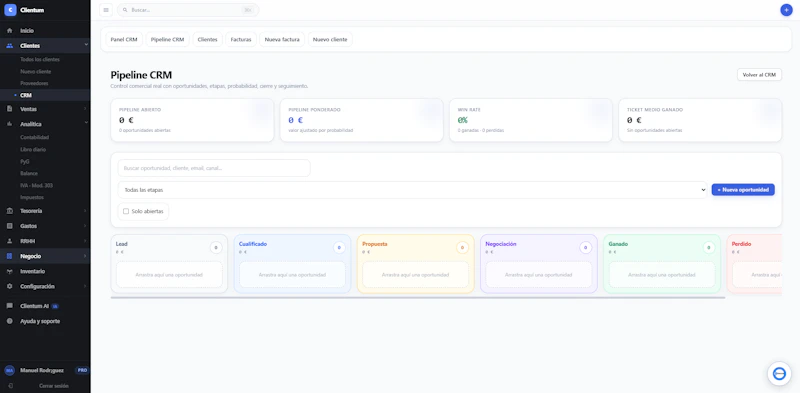Click the Cualificado column count badge
Viewport: 800px width, 393px height.
click(x=339, y=248)
